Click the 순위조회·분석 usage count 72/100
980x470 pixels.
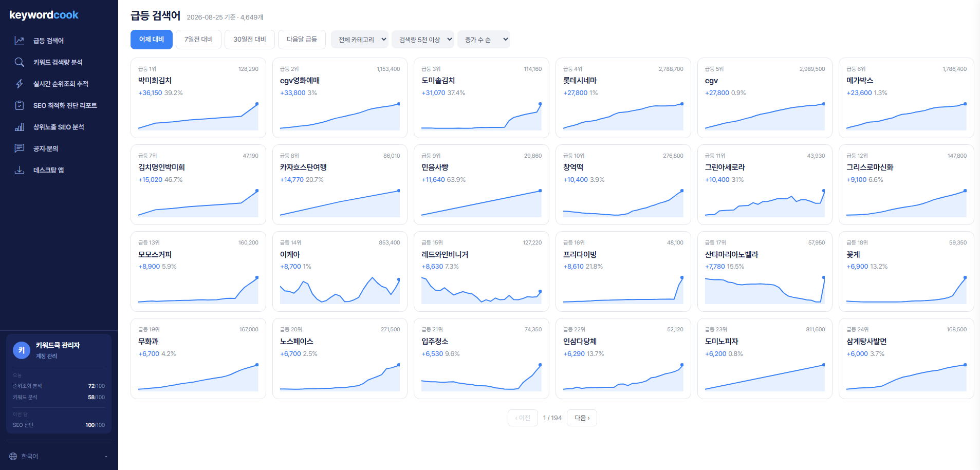click(96, 386)
